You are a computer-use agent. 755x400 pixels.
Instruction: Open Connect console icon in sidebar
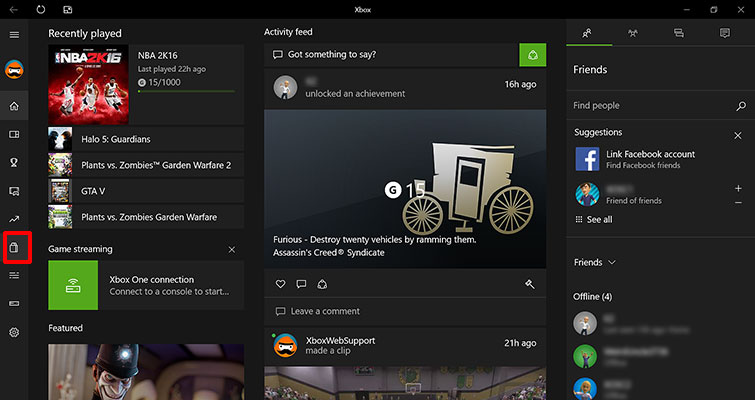[14, 304]
